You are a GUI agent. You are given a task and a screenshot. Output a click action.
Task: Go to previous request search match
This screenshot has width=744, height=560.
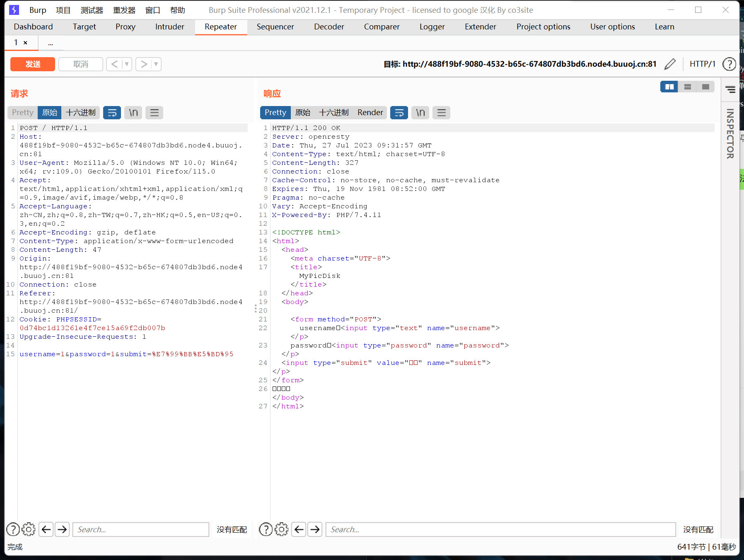pyautogui.click(x=46, y=529)
